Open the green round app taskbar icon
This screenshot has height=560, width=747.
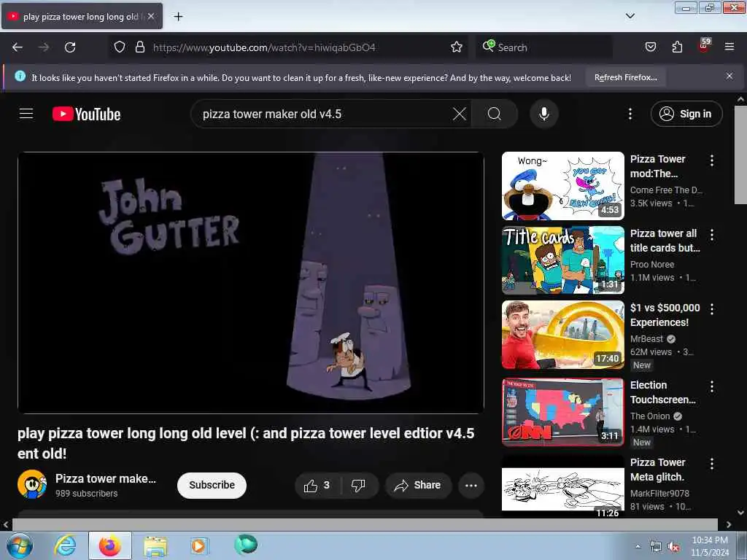pos(246,545)
